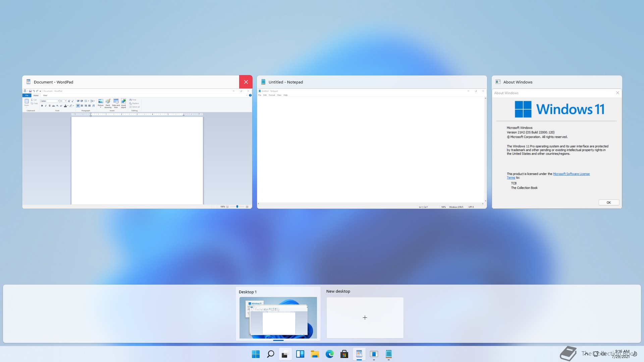Click WordPad zoom out minus button
This screenshot has width=644, height=362.
pos(227,207)
